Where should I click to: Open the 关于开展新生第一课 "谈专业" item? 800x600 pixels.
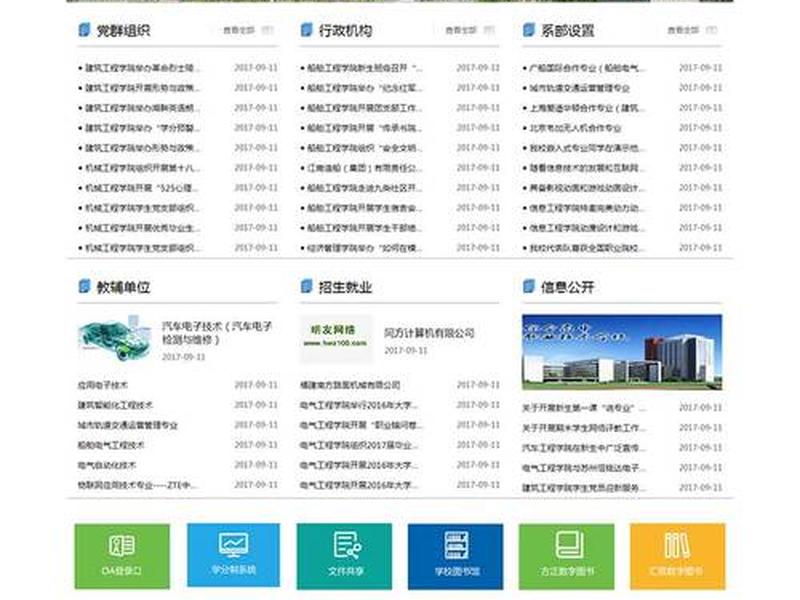pyautogui.click(x=584, y=408)
